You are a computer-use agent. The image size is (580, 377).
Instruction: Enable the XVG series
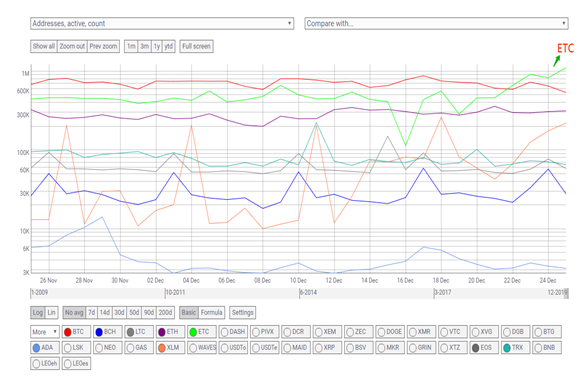(485, 332)
